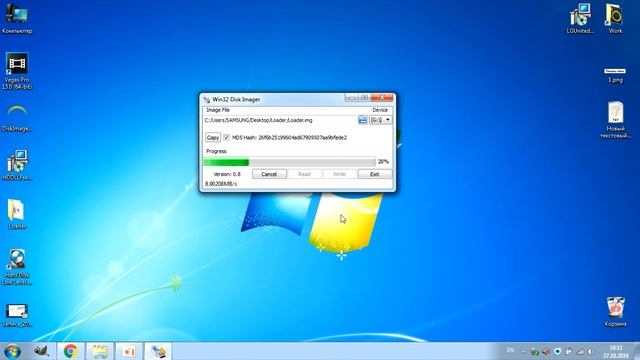Open Google Chrome from the taskbar
Screen dimensions: 640x360
coord(71,351)
